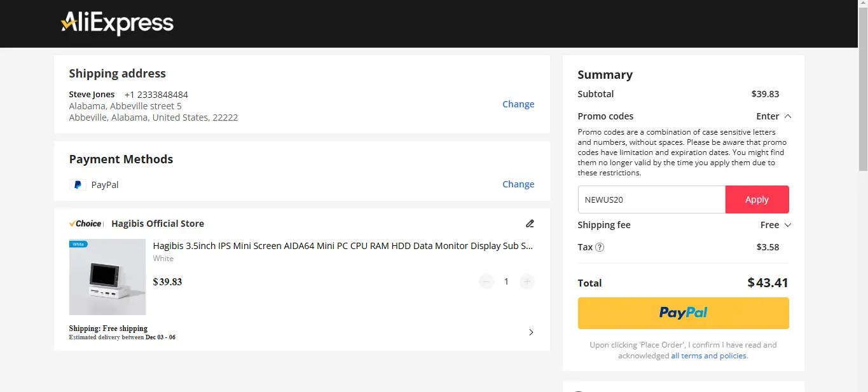Pay with the yellow PayPal button
Viewport: 868px width, 392px height.
point(683,313)
